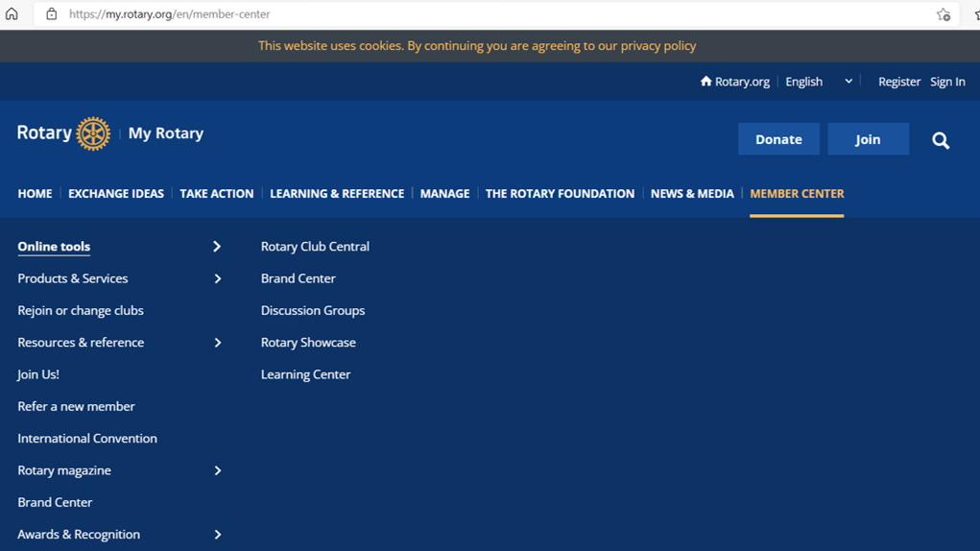Select Awards & Recognition entry
This screenshot has width=980, height=551.
[79, 534]
